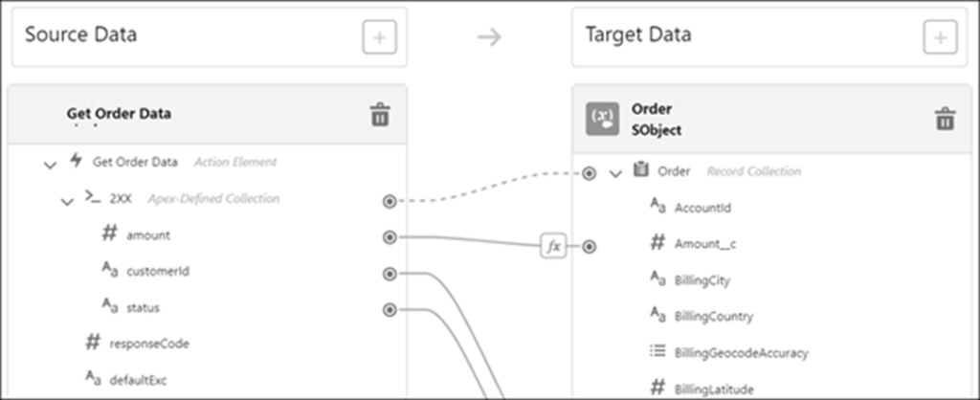Click the Get Order Data header title
This screenshot has width=980, height=400.
[119, 113]
